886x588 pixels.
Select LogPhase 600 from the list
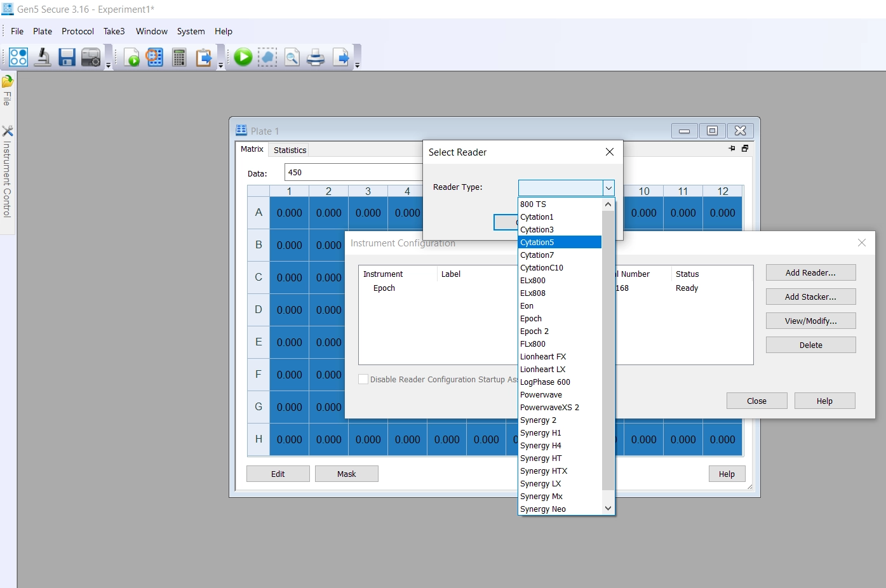pos(560,382)
